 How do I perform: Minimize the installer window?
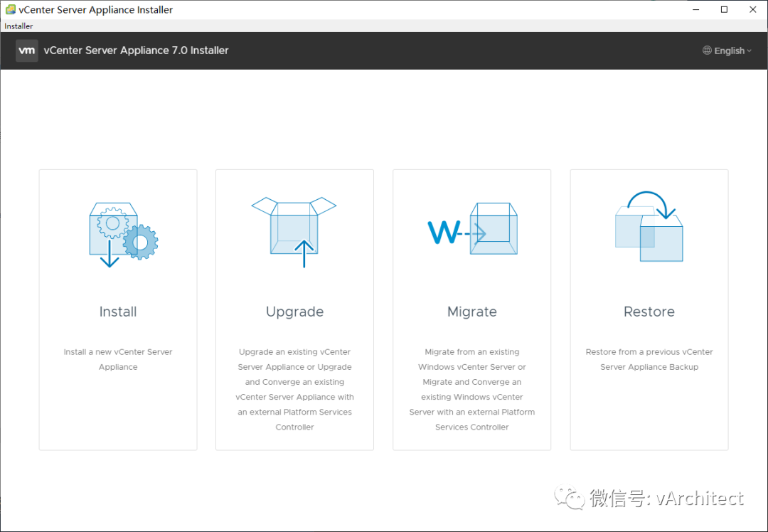696,10
